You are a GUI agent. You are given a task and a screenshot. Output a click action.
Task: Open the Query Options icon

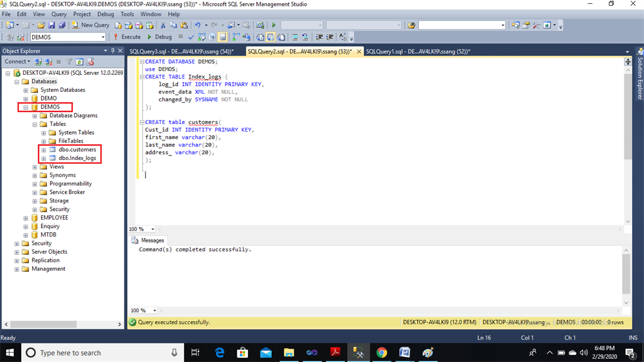(x=212, y=37)
